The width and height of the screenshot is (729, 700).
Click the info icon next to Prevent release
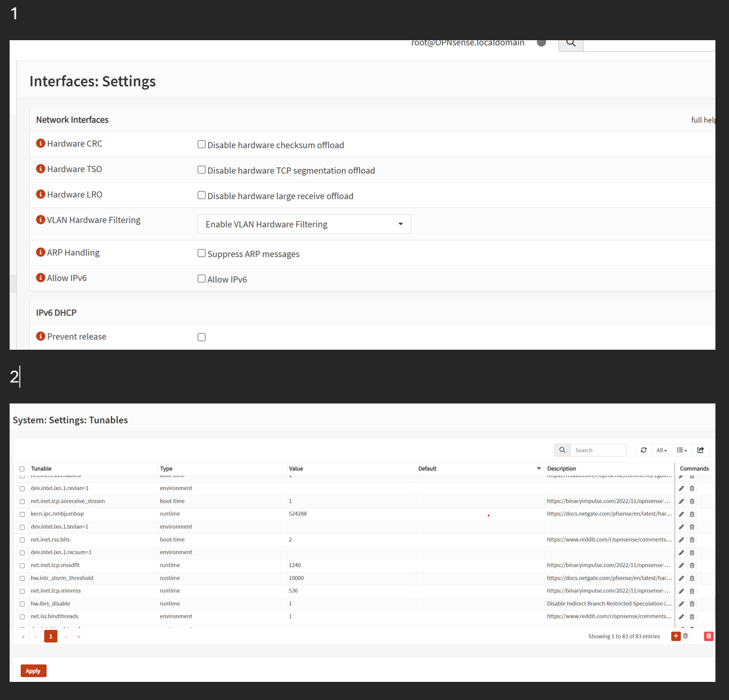tap(41, 336)
